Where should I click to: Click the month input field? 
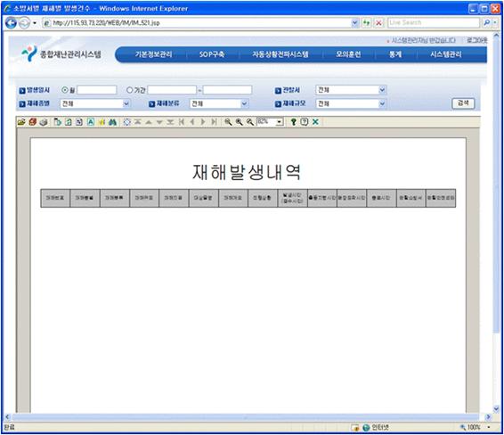[x=97, y=90]
